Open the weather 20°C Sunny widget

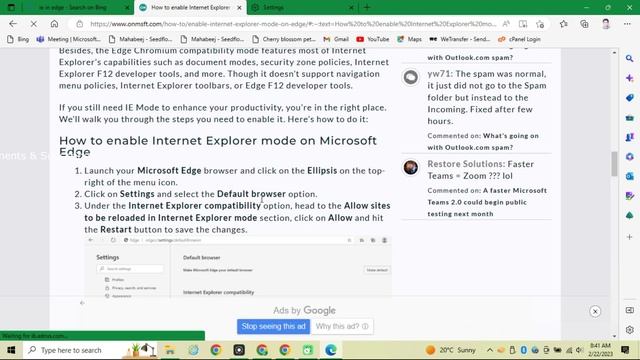(x=451, y=350)
